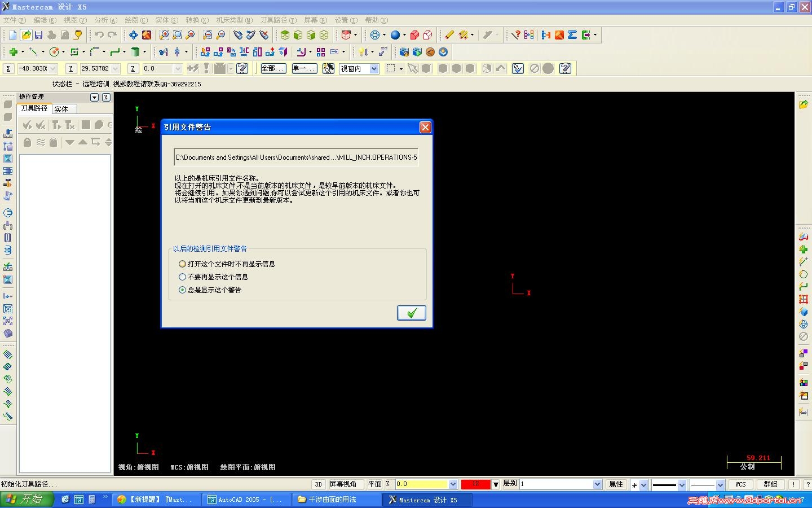812x508 pixels.
Task: Expand the status bar Z depth dropdown
Action: click(x=453, y=484)
